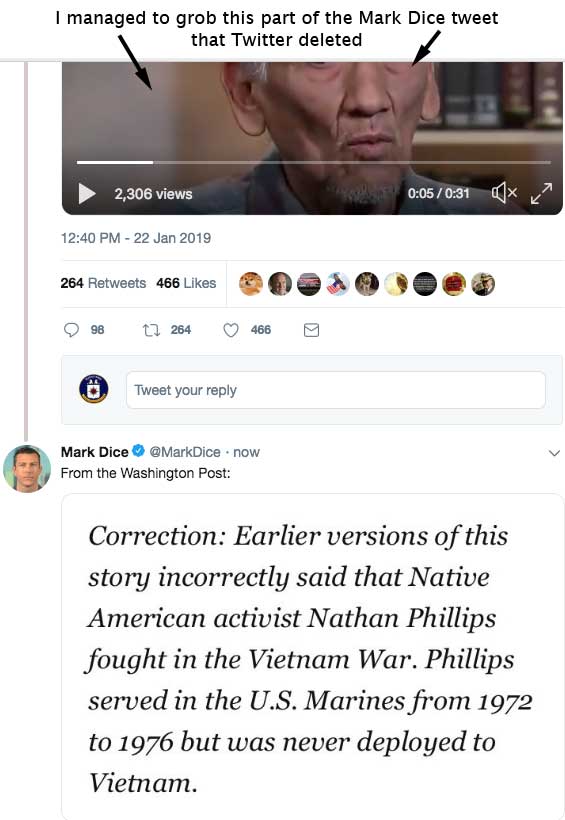The height and width of the screenshot is (820, 565).
Task: Open the Washington Post correction image
Action: pyautogui.click(x=312, y=656)
